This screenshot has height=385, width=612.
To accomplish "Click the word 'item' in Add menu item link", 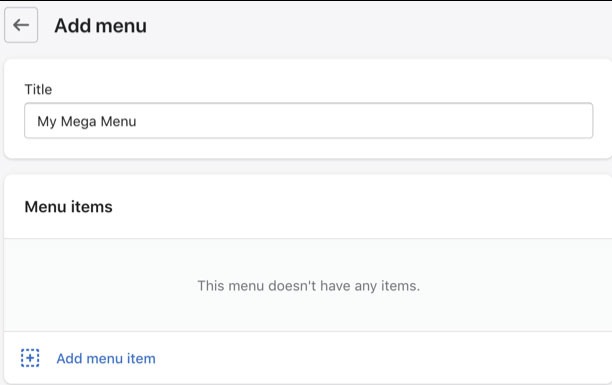I will click(141, 358).
